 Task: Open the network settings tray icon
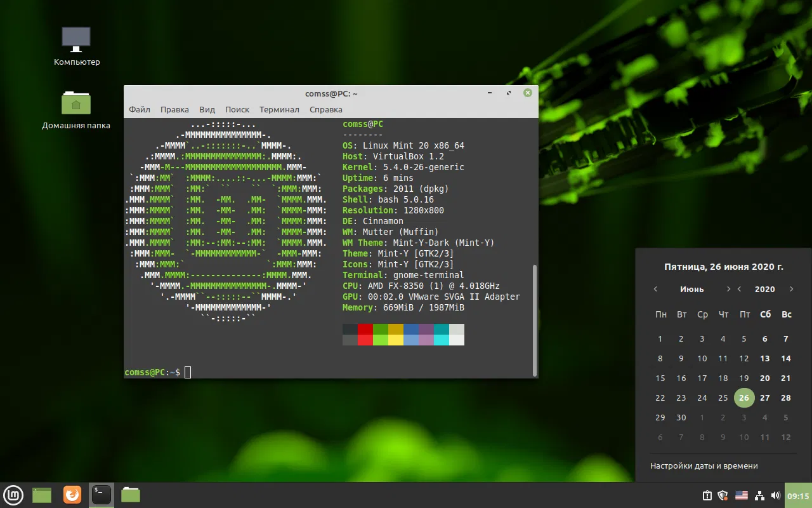click(759, 495)
